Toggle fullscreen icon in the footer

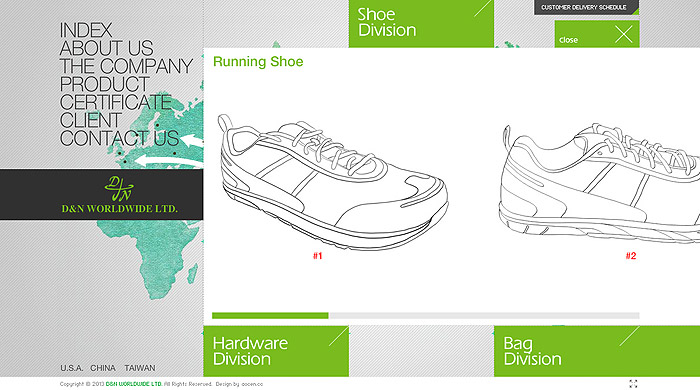tap(633, 384)
